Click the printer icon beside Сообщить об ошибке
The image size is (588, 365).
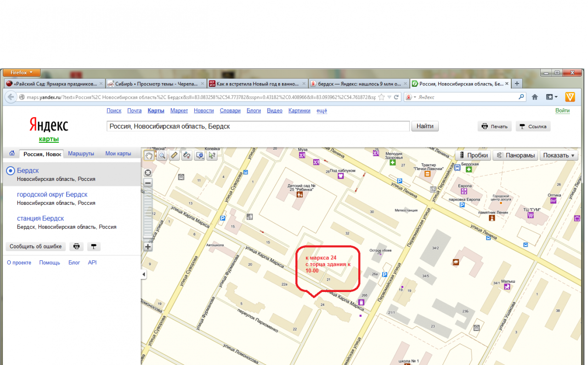pos(76,247)
